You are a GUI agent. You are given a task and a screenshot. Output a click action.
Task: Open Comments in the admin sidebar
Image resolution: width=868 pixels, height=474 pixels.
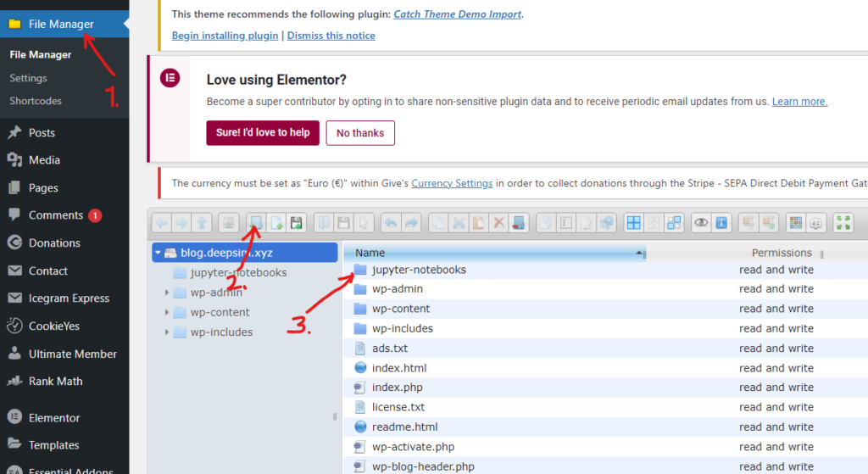coord(55,215)
